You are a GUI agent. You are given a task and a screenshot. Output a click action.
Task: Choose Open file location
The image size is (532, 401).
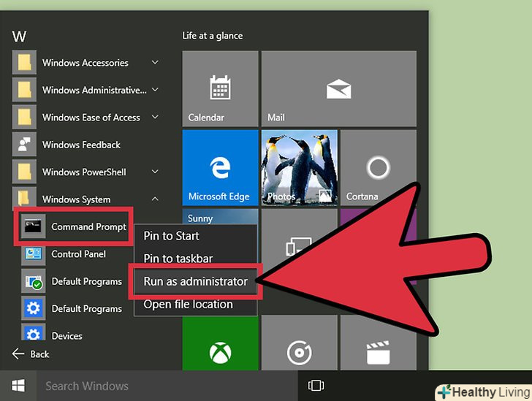(x=195, y=305)
